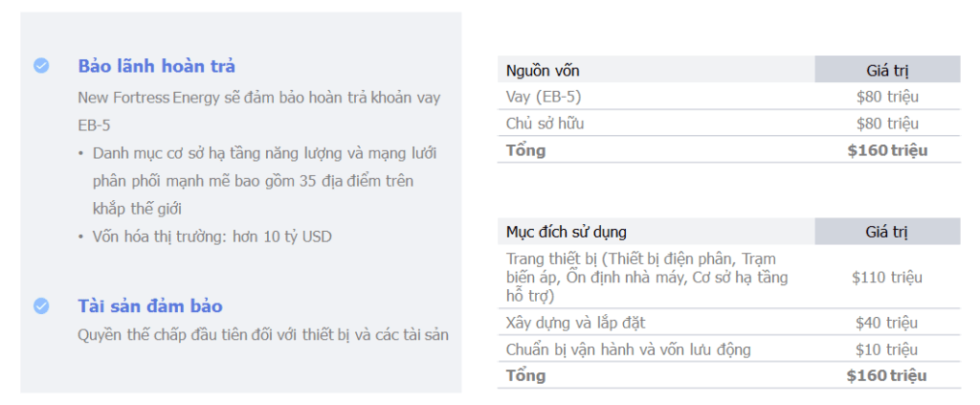Click the $40 triệu value
980x405 pixels.
tap(887, 323)
